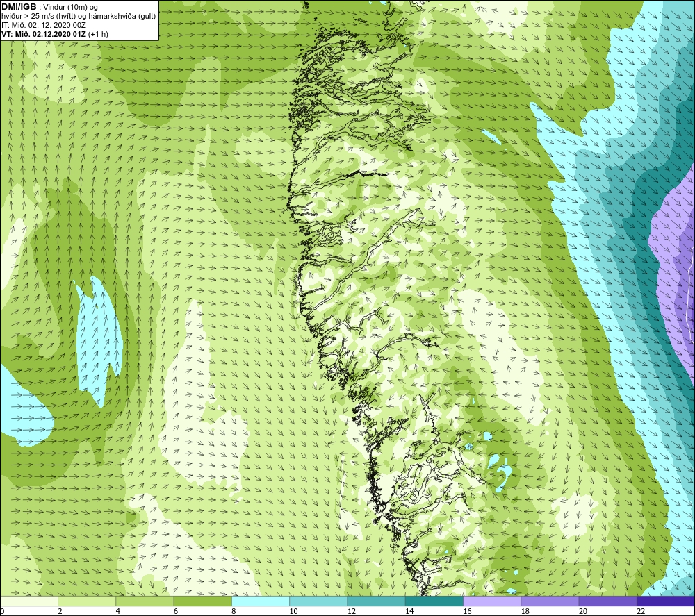The image size is (695, 616).
Task: Select the teal 12–14 m/s color swatch
Action: pyautogui.click(x=376, y=601)
